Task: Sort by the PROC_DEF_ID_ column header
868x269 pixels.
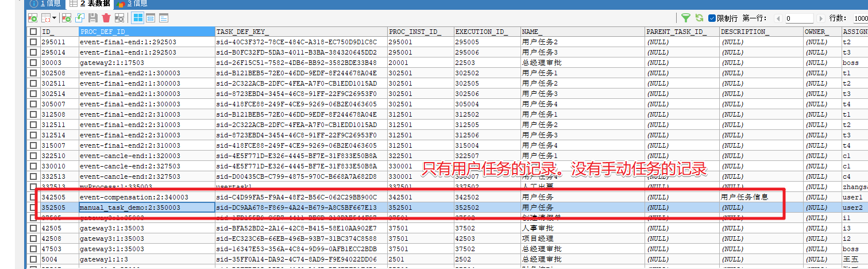Action: click(146, 32)
